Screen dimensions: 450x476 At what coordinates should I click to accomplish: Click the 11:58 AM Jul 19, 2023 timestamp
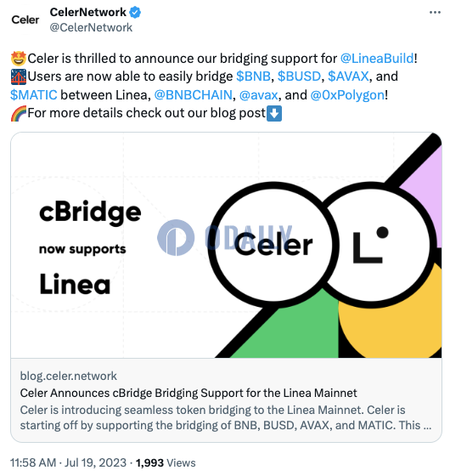68,463
